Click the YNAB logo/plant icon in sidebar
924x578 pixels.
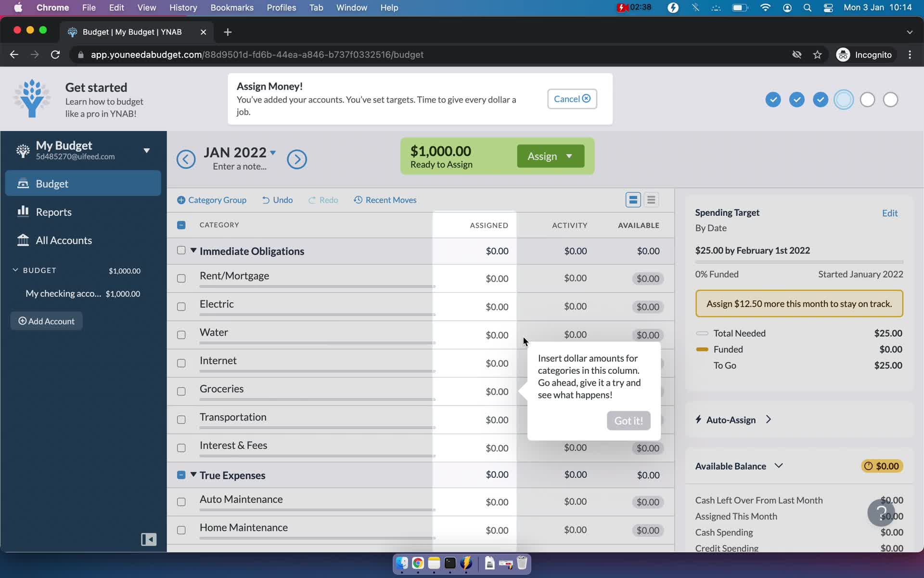(x=22, y=150)
